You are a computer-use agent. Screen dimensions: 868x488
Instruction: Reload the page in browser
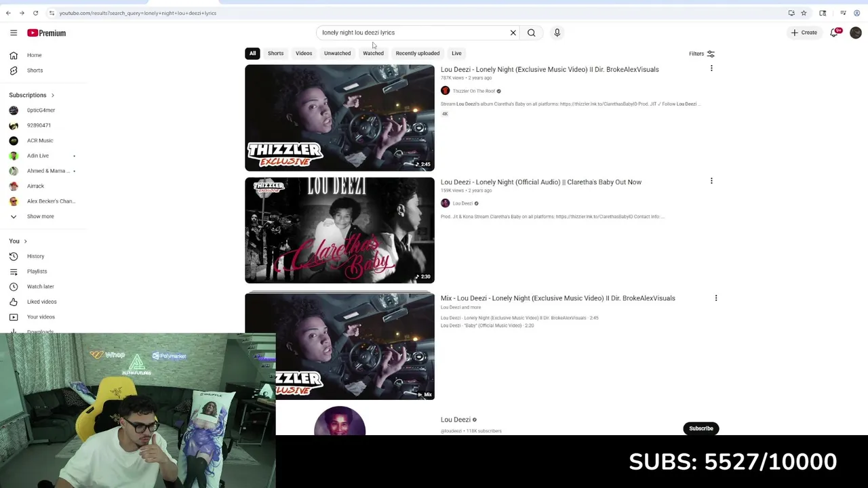click(x=35, y=13)
